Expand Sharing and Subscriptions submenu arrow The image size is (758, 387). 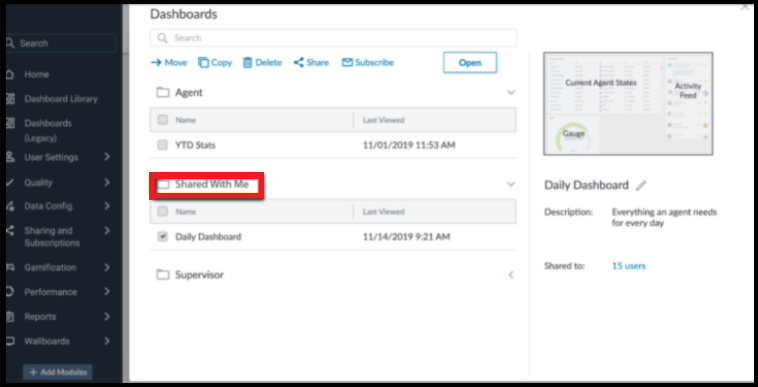tap(107, 230)
